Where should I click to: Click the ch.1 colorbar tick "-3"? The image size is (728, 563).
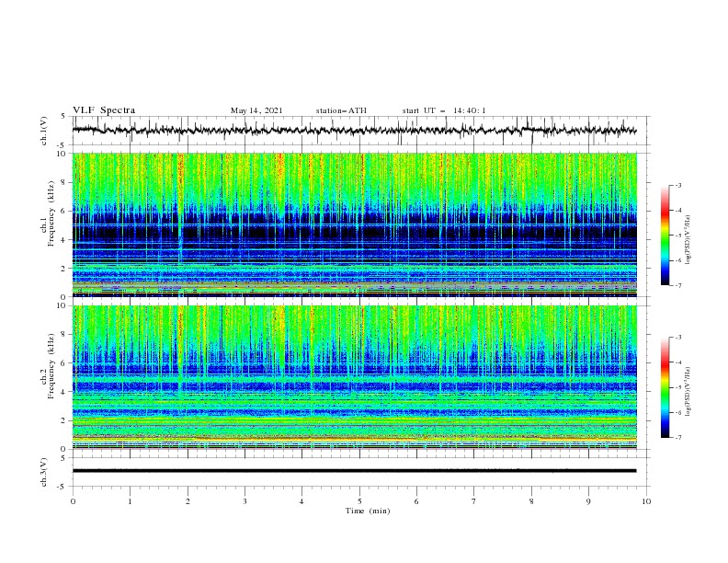677,186
